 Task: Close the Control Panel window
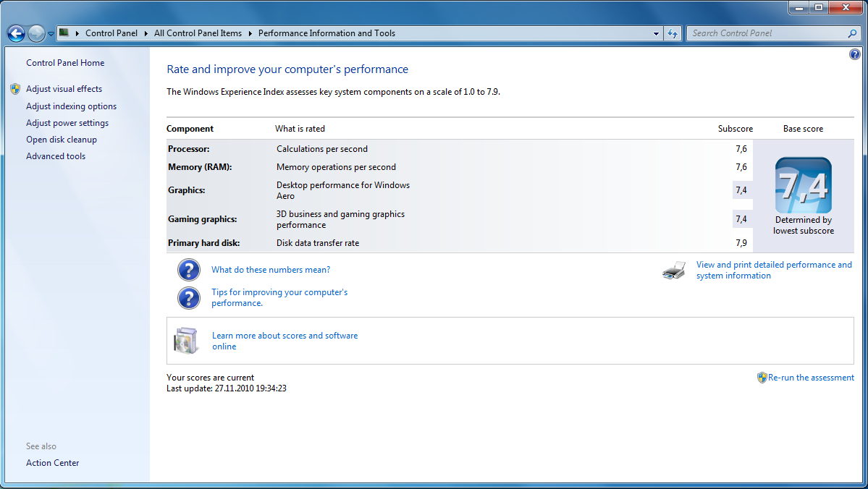[846, 7]
